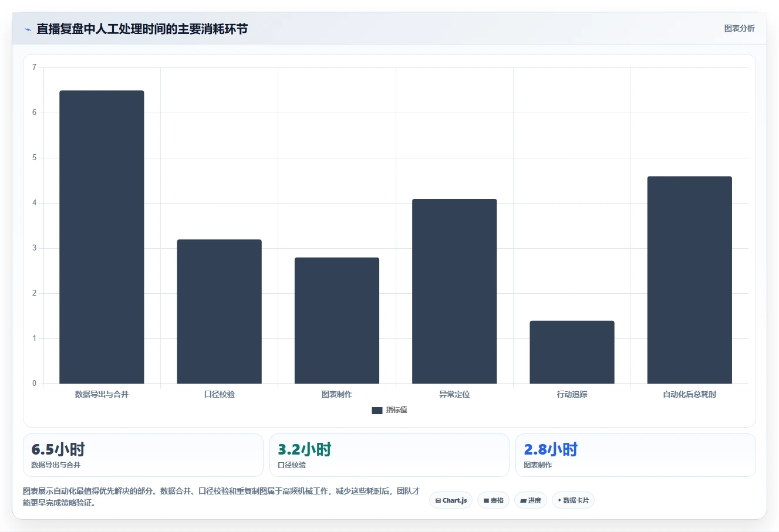Click the 数据导出与合并 bar in the chart
The image size is (779, 532).
(102, 237)
